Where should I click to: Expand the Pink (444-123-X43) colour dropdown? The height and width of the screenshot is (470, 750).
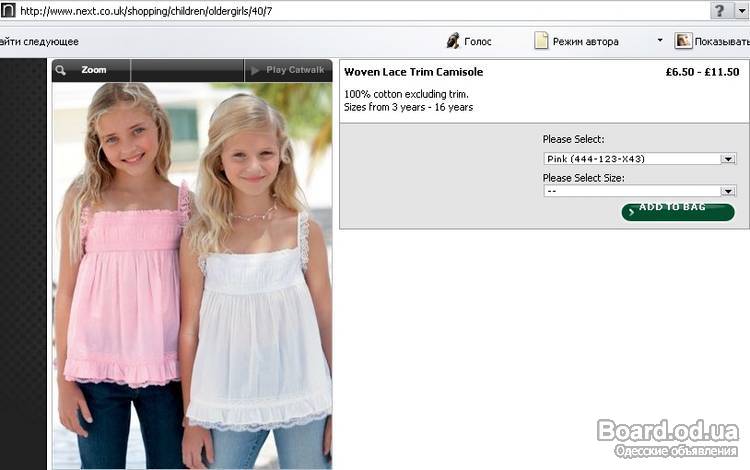click(x=728, y=158)
